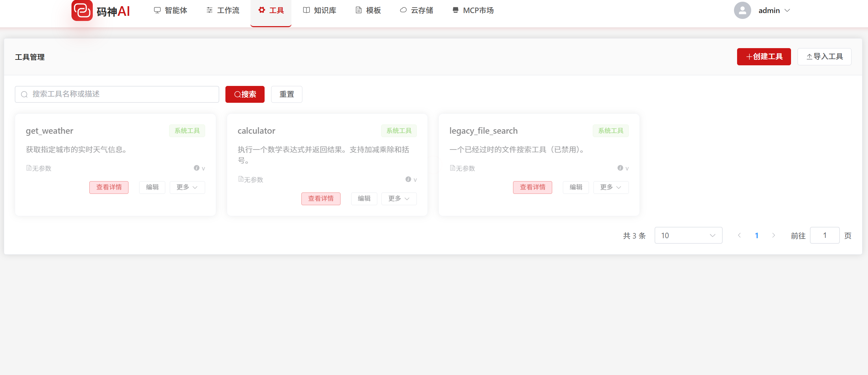The height and width of the screenshot is (375, 868).
Task: Click the red 创建工具 button
Action: click(x=764, y=57)
